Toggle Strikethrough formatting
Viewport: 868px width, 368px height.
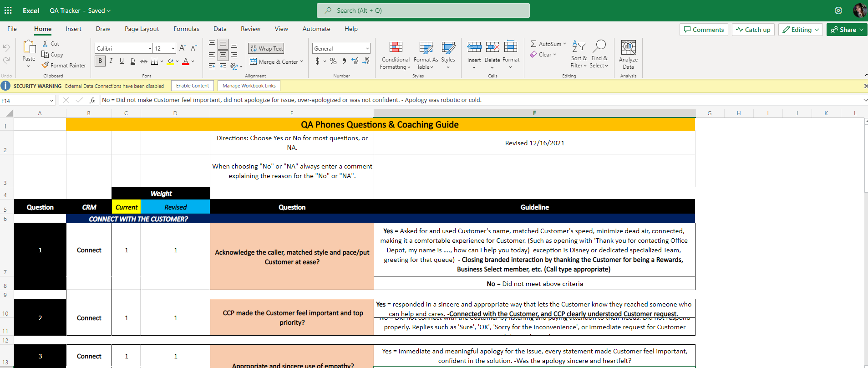click(x=144, y=61)
